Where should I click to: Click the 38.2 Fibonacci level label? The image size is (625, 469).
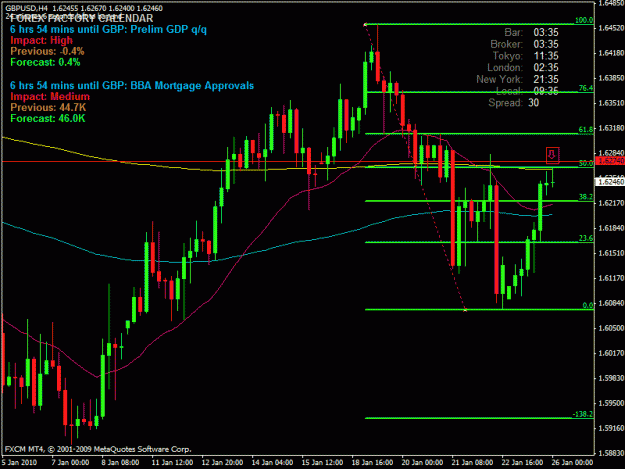pos(586,197)
